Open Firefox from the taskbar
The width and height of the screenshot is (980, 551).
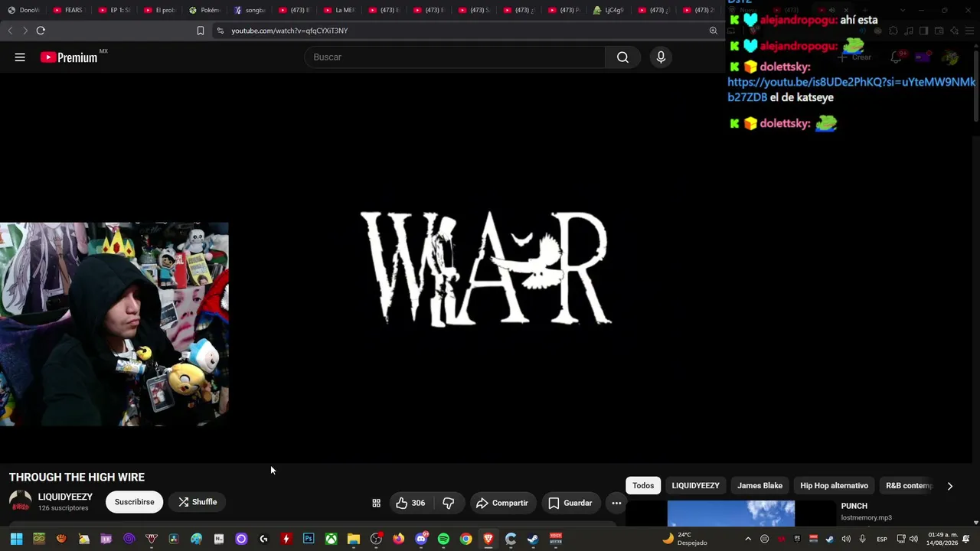[398, 539]
